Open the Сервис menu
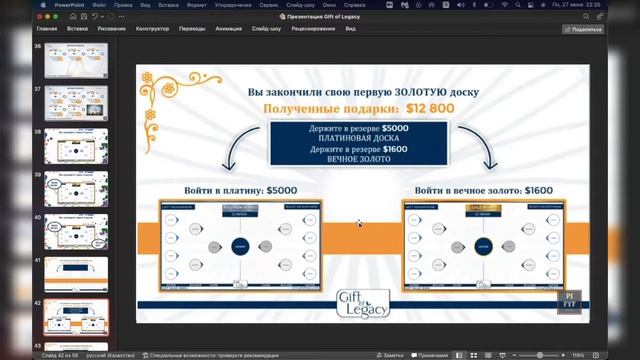Viewport: 640px width, 360px height. (x=269, y=5)
